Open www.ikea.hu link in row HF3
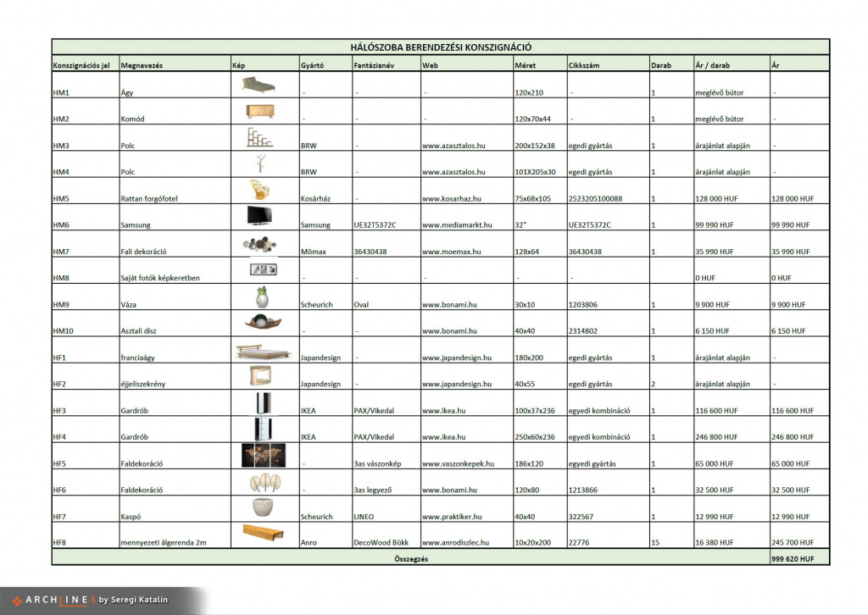 pyautogui.click(x=443, y=411)
